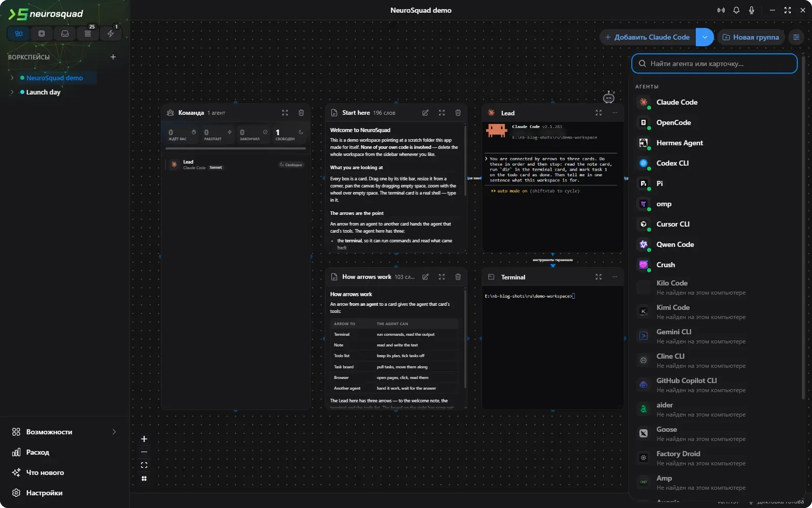Open the second sidebar view tab

tap(42, 34)
